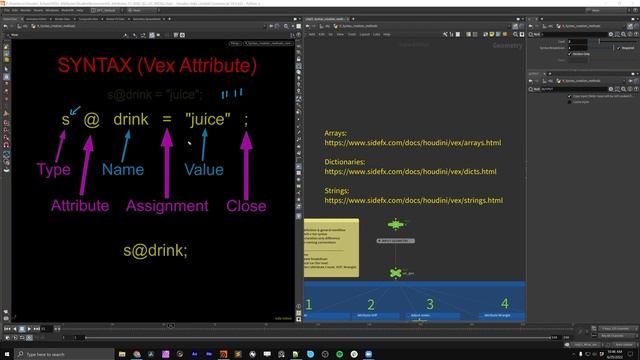The width and height of the screenshot is (640, 360).
Task: Open the Layout menu in network editor
Action: 364,35
